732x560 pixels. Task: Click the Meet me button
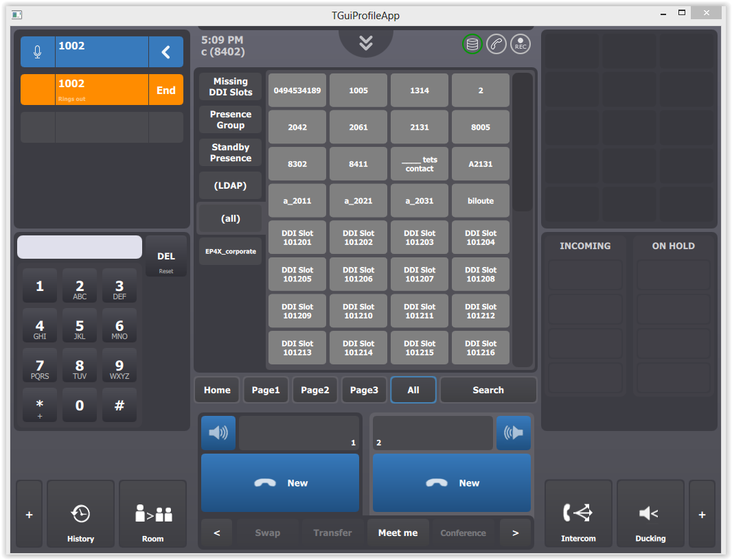tap(398, 533)
